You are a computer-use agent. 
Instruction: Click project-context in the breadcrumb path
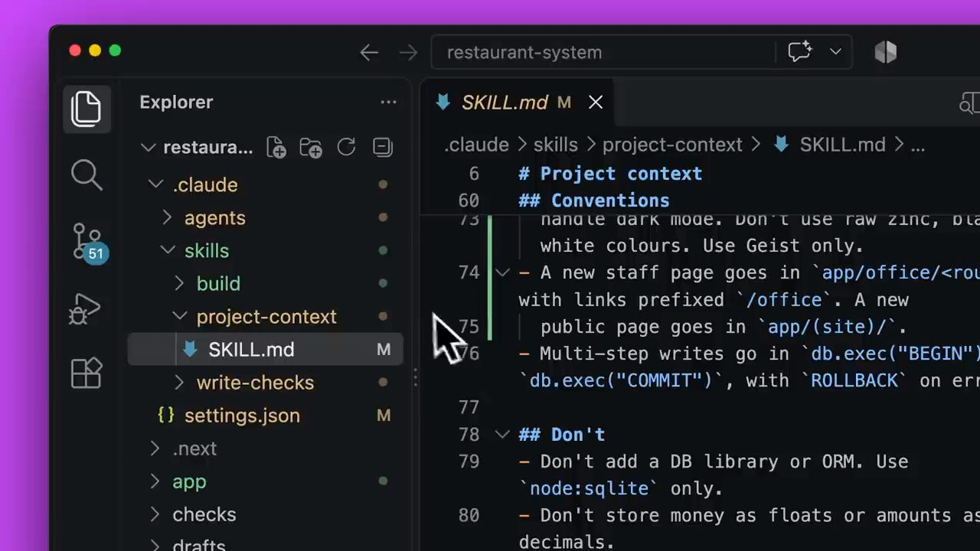[672, 145]
